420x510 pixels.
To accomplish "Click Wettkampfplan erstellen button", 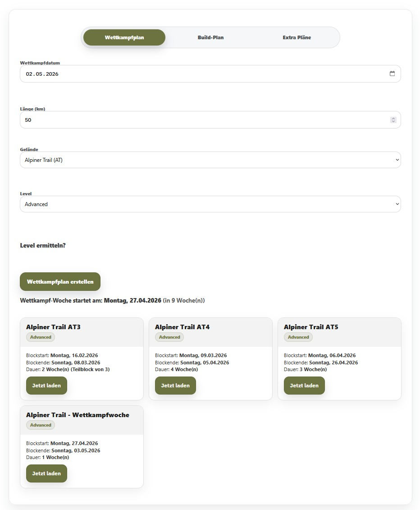I will pos(60,282).
